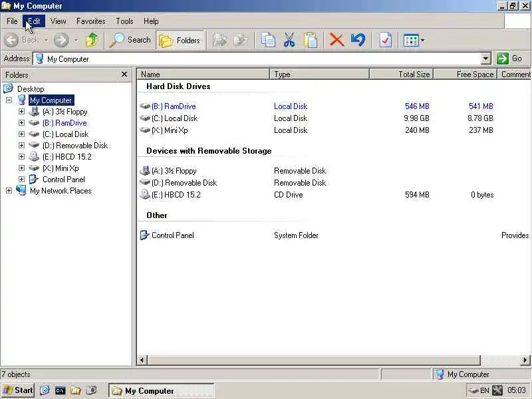Open the Start menu
The height and width of the screenshot is (399, 532).
18,390
